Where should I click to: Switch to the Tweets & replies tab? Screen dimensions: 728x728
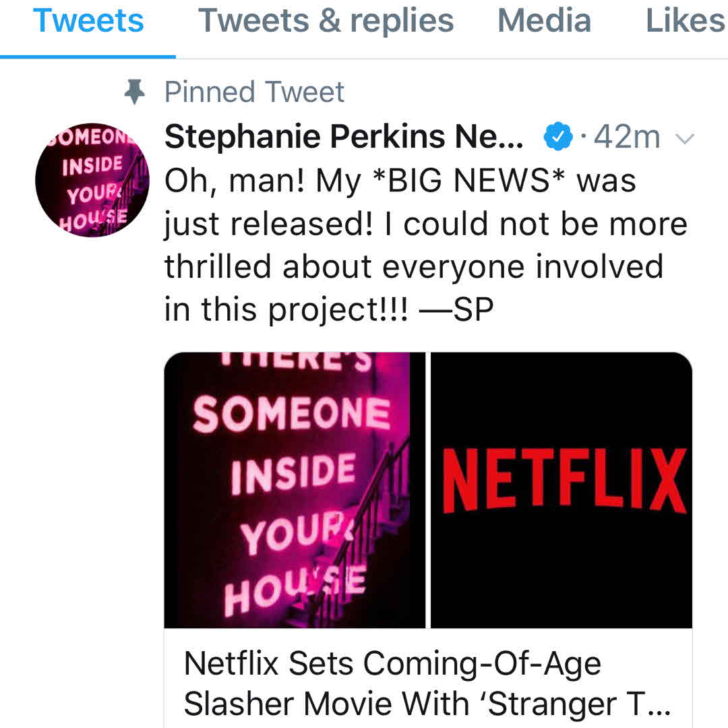[326, 22]
